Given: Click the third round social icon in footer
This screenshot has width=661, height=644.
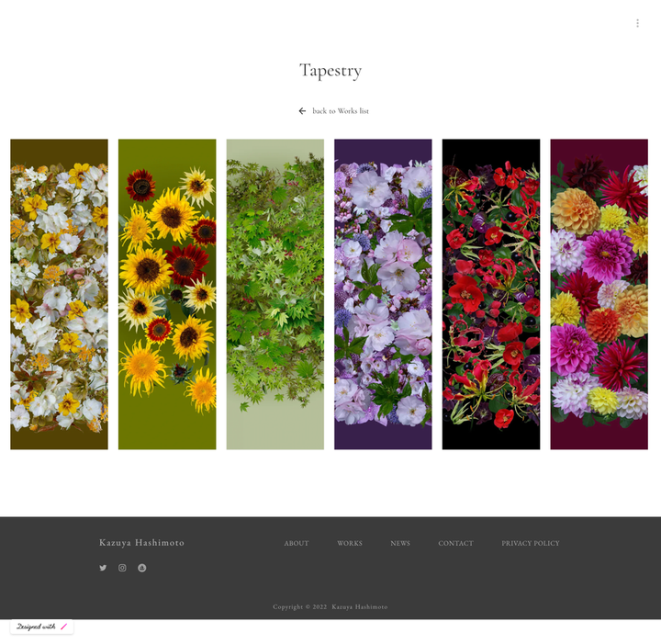Looking at the screenshot, I should (x=142, y=568).
